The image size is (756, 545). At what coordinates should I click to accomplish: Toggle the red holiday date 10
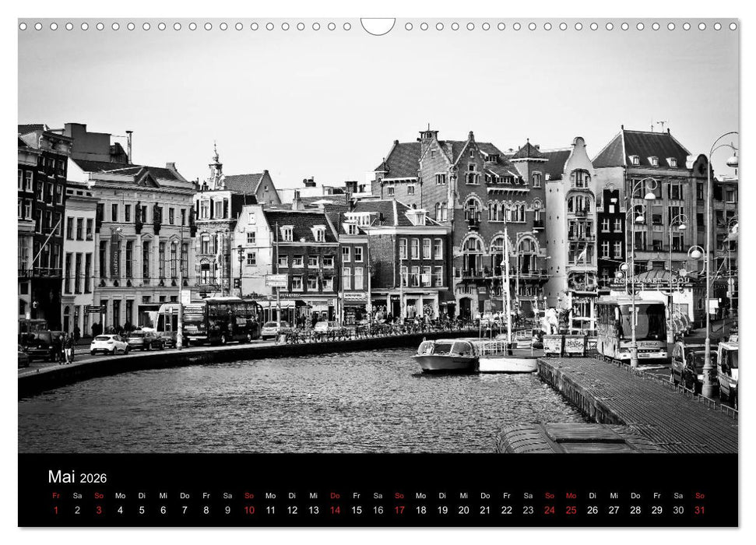pos(248,512)
